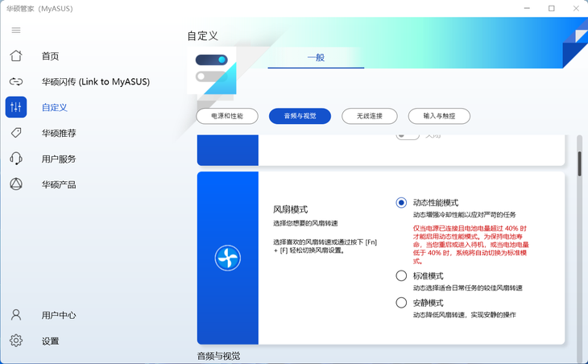Screen dimensions: 588x364
Task: Open 华硕推荐 sidebar item
Action: [59, 133]
